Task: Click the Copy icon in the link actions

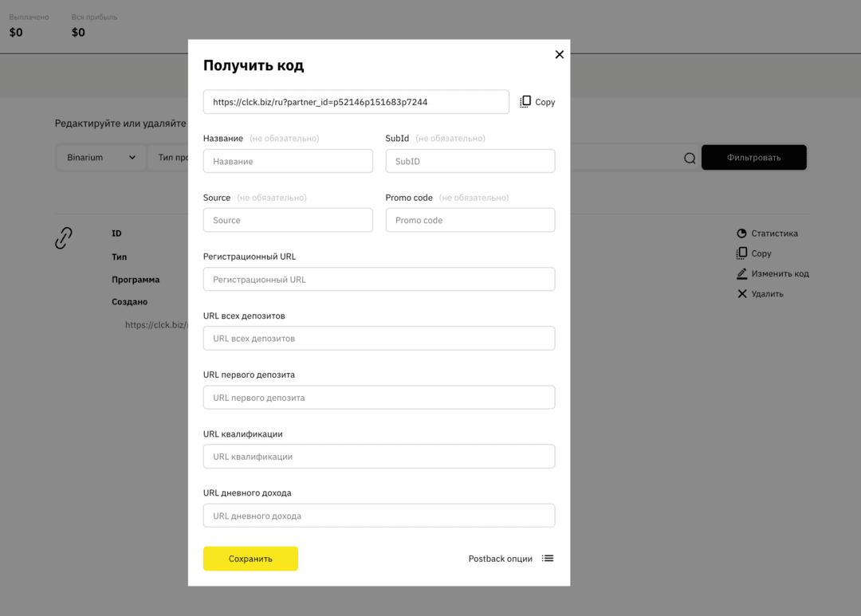Action: point(741,253)
